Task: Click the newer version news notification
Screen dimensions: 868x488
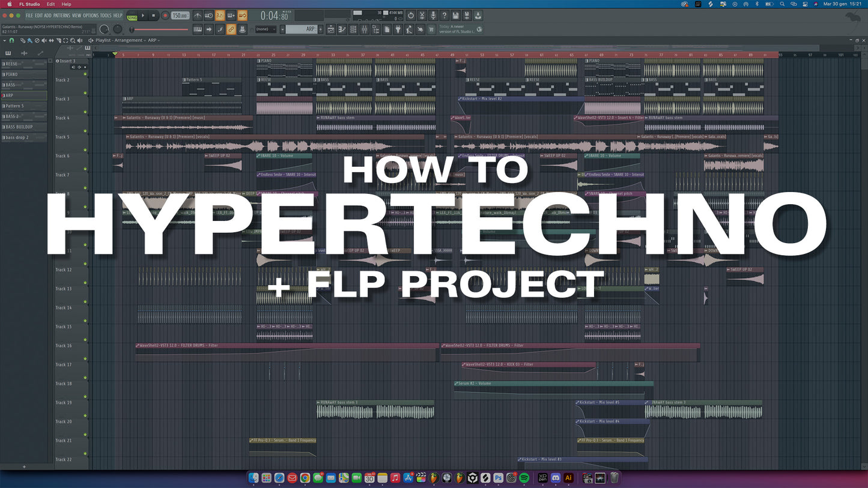Action: coord(458,29)
